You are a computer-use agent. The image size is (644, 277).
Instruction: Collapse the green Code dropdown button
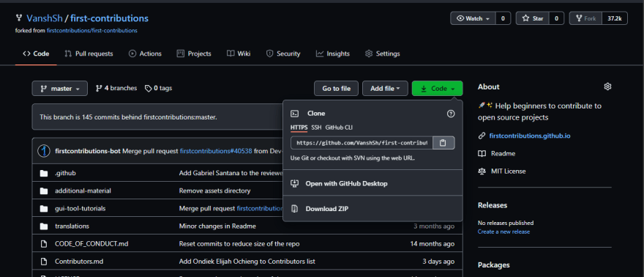[x=437, y=89]
